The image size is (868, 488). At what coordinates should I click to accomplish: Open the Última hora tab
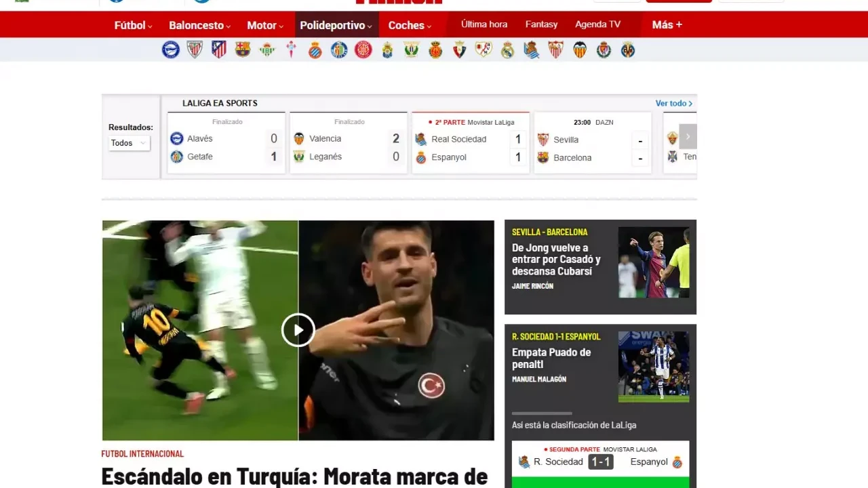coord(484,24)
